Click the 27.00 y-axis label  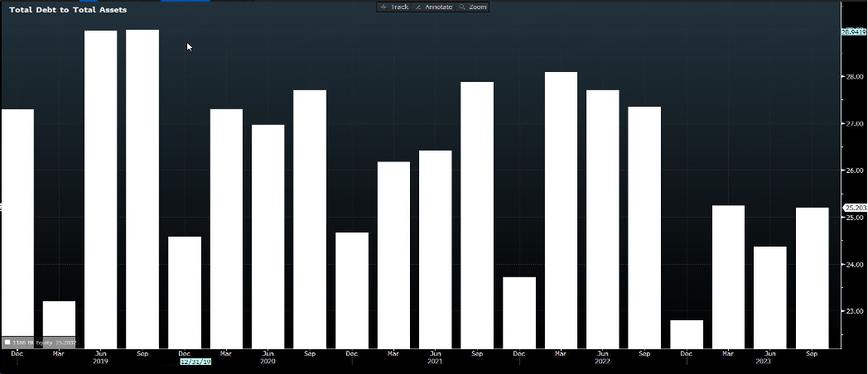[856, 123]
